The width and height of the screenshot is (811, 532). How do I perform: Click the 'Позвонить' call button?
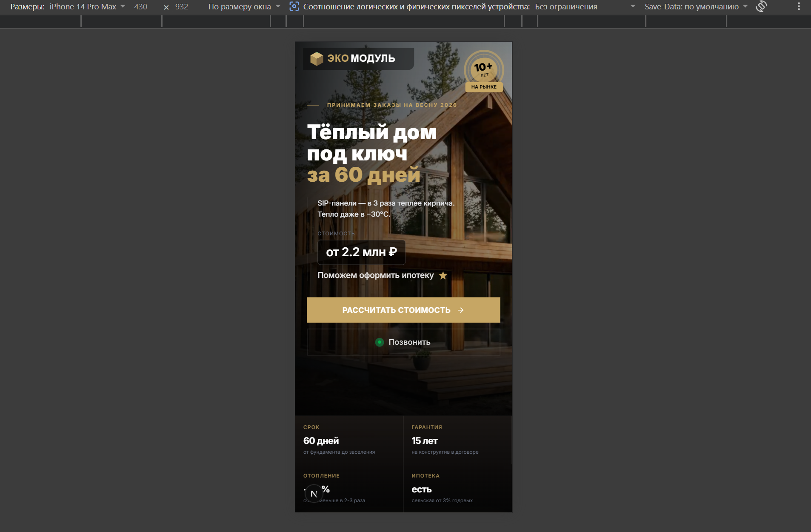(403, 342)
